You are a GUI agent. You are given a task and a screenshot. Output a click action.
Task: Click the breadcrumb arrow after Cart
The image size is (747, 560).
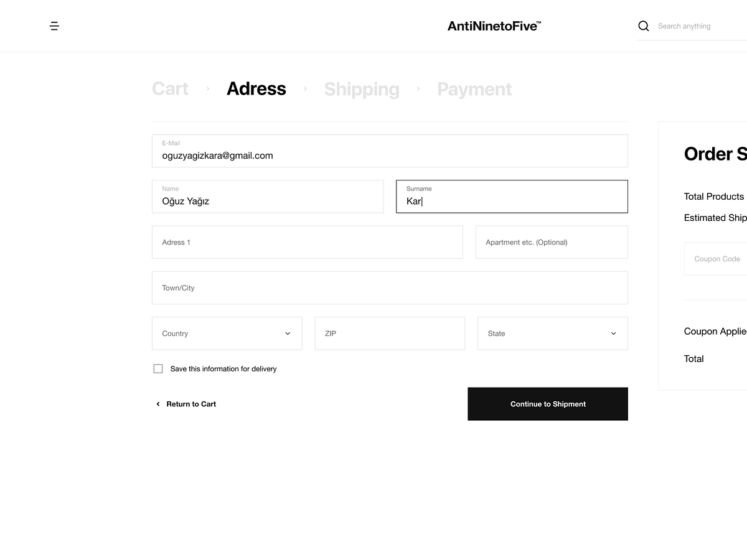(207, 89)
